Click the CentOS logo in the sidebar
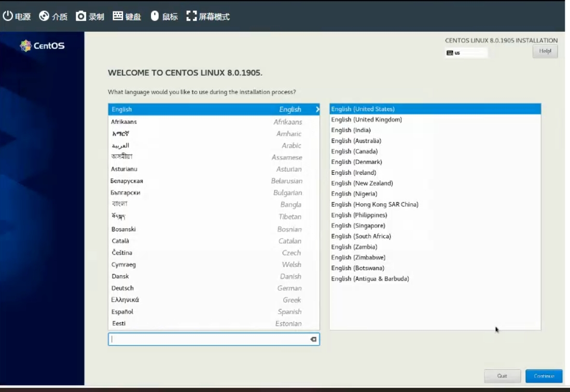Viewport: 570px width, 392px height. 42,46
